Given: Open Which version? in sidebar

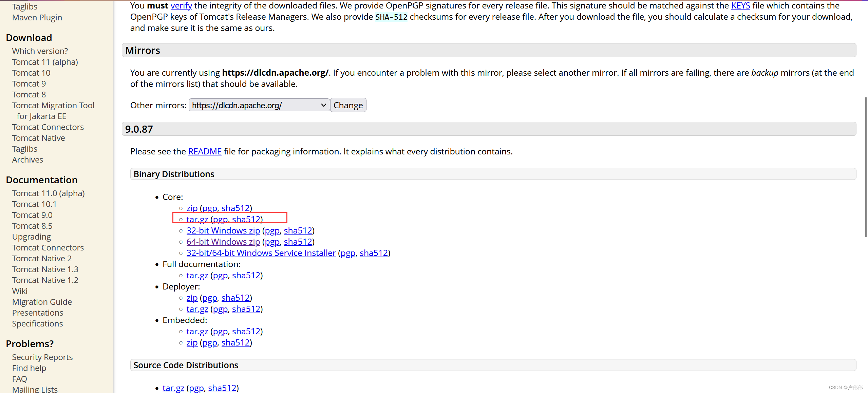Looking at the screenshot, I should pos(40,51).
